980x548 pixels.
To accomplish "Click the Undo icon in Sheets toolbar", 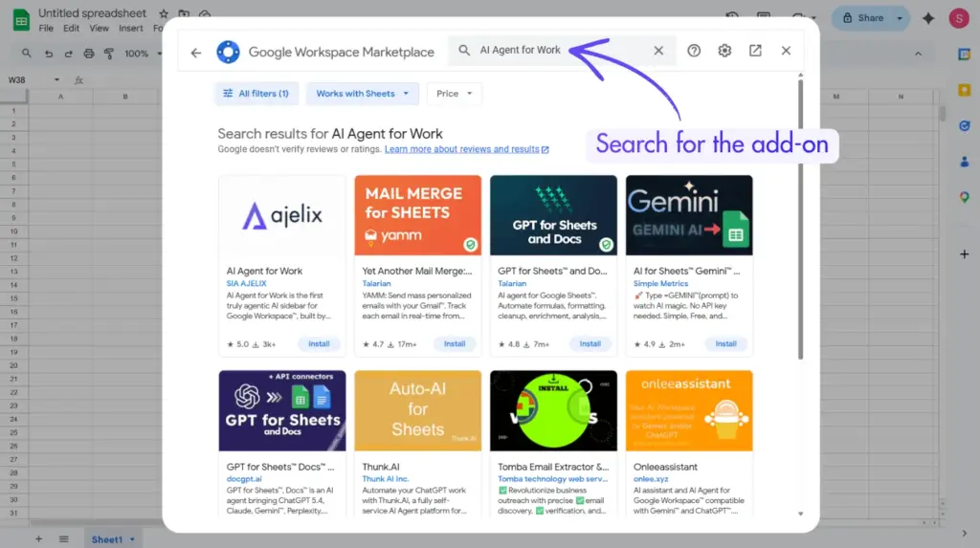I will 48,54.
